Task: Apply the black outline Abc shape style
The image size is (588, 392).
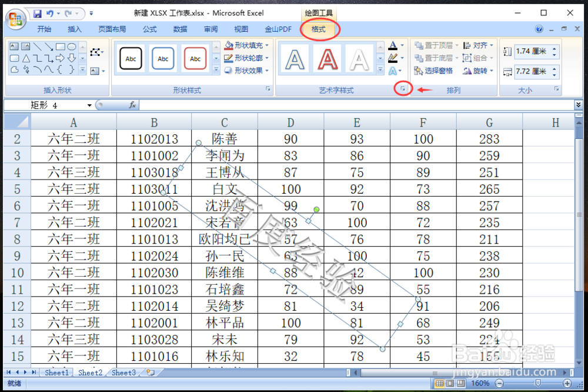Action: (x=131, y=59)
